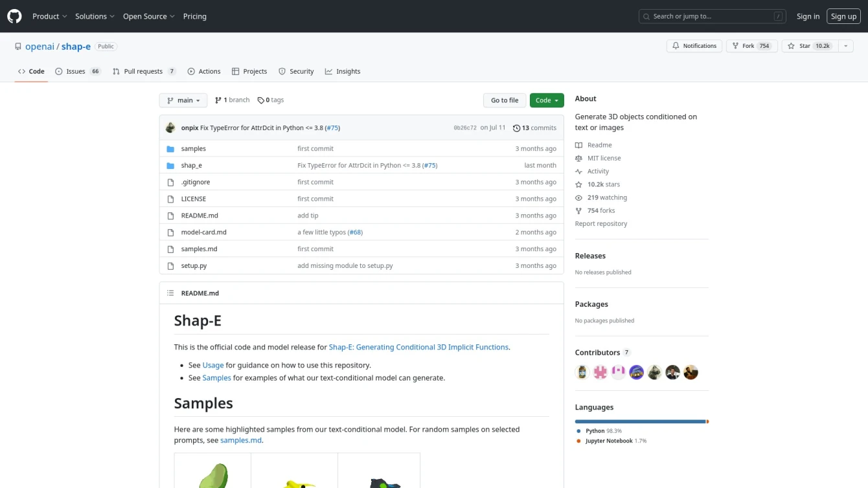Open commit hash 0b26c72
868x488 pixels.
pyautogui.click(x=465, y=128)
